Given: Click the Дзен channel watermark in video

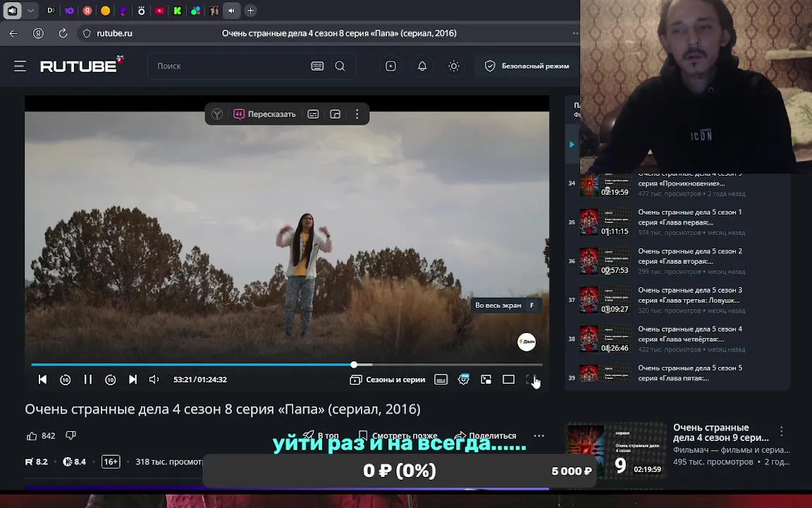Looking at the screenshot, I should [527, 341].
